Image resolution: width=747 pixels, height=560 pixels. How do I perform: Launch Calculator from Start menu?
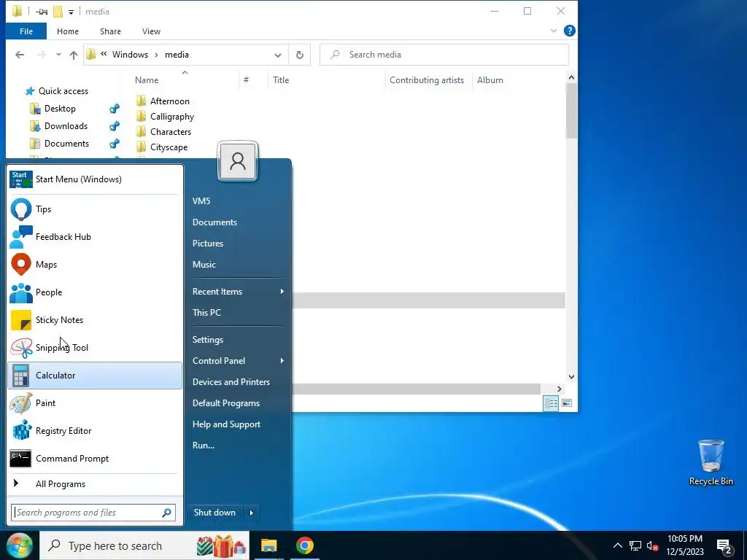click(95, 376)
